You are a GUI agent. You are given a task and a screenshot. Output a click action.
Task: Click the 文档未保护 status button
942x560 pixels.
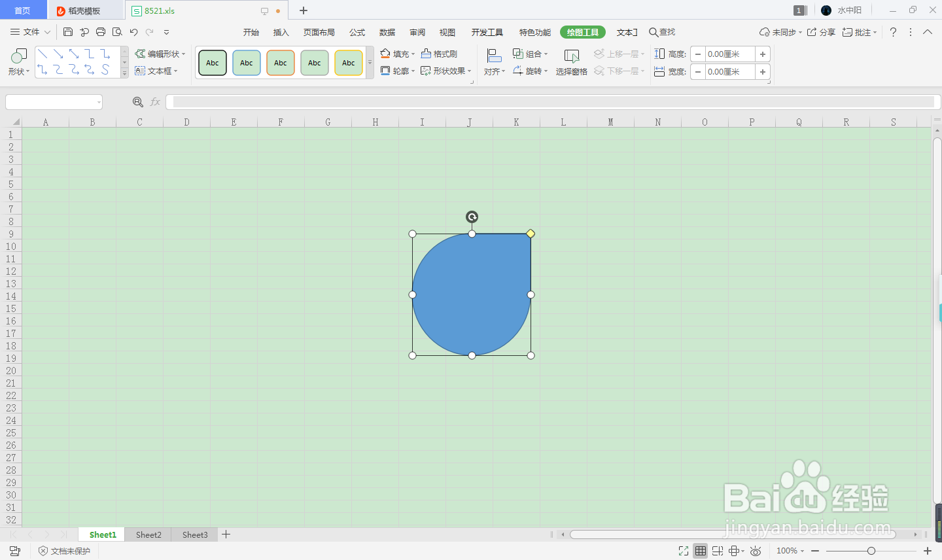click(x=65, y=551)
